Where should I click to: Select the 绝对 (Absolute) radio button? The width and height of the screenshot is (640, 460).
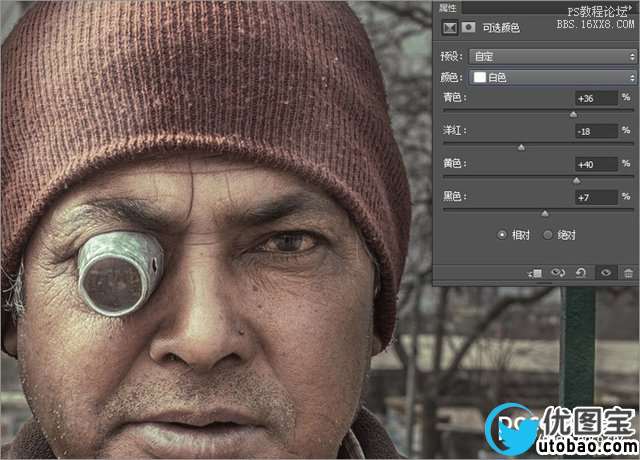click(x=547, y=234)
